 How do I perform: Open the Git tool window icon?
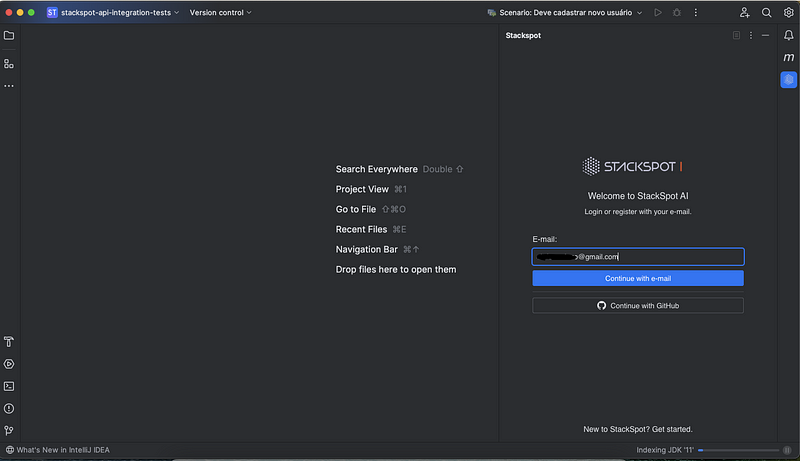click(x=9, y=431)
